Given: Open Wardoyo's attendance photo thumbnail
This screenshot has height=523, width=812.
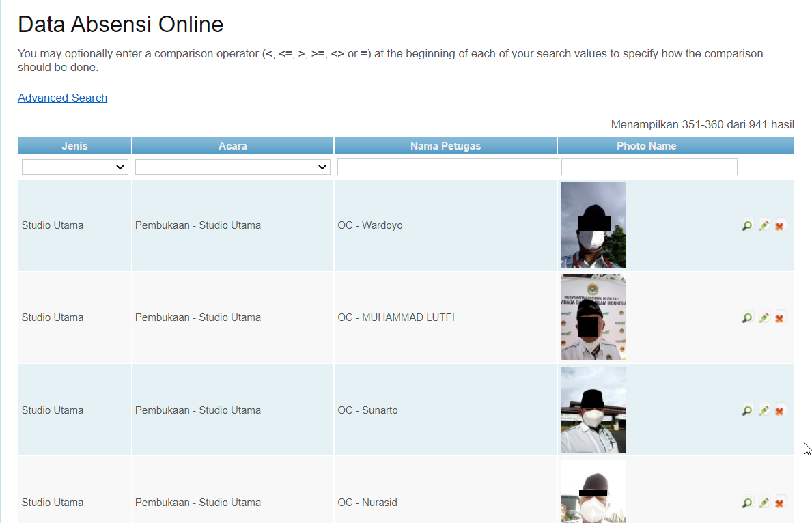Looking at the screenshot, I should [593, 225].
